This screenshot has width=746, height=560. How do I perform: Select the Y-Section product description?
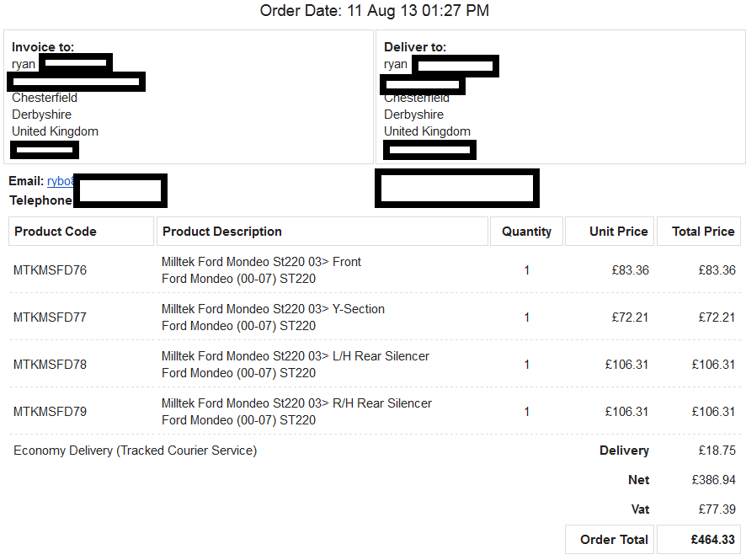pos(273,317)
